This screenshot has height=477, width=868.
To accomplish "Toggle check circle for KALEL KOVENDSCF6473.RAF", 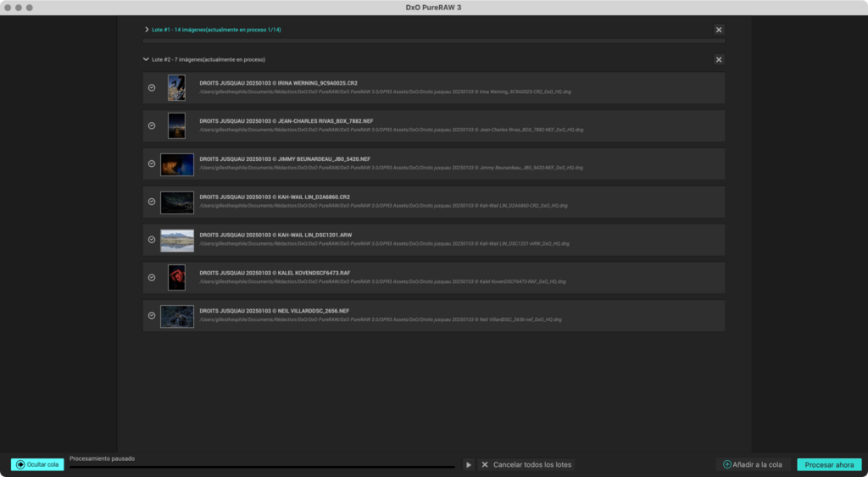I will 152,278.
